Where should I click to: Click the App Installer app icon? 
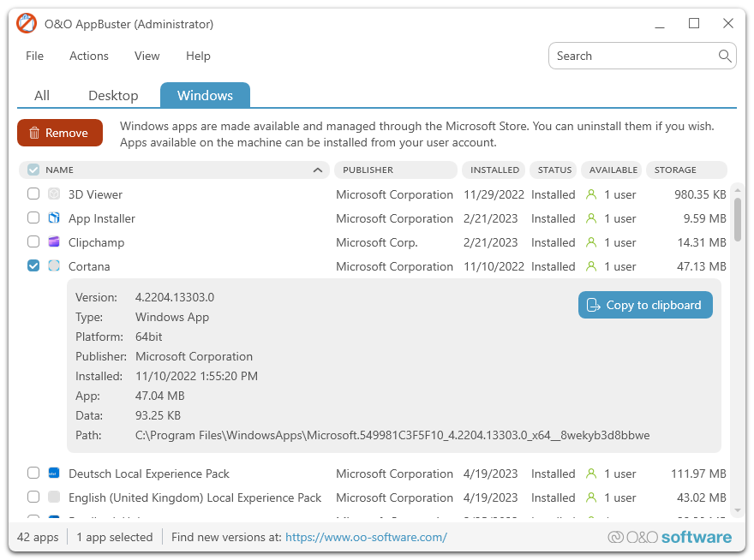click(x=54, y=217)
